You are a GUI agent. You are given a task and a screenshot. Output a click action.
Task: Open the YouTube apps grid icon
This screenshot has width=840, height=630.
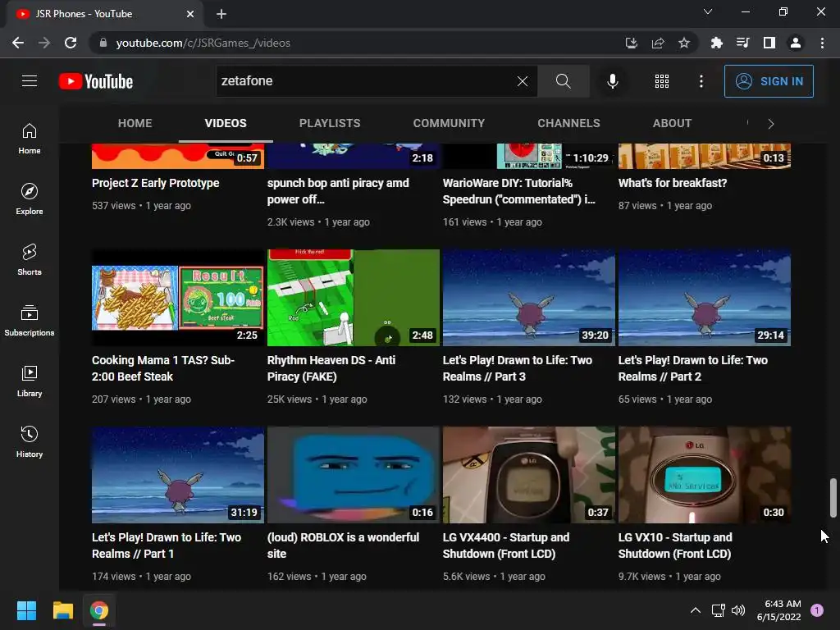(x=662, y=81)
